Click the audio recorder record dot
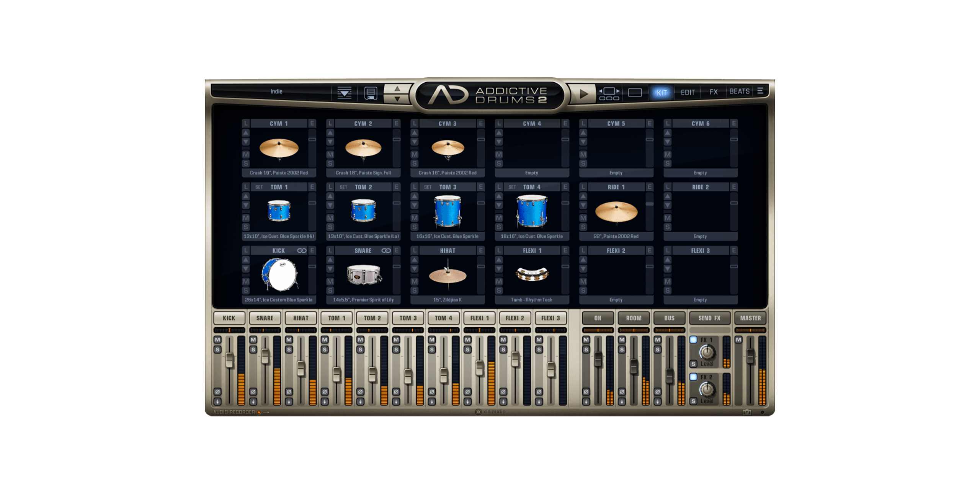 [x=259, y=412]
